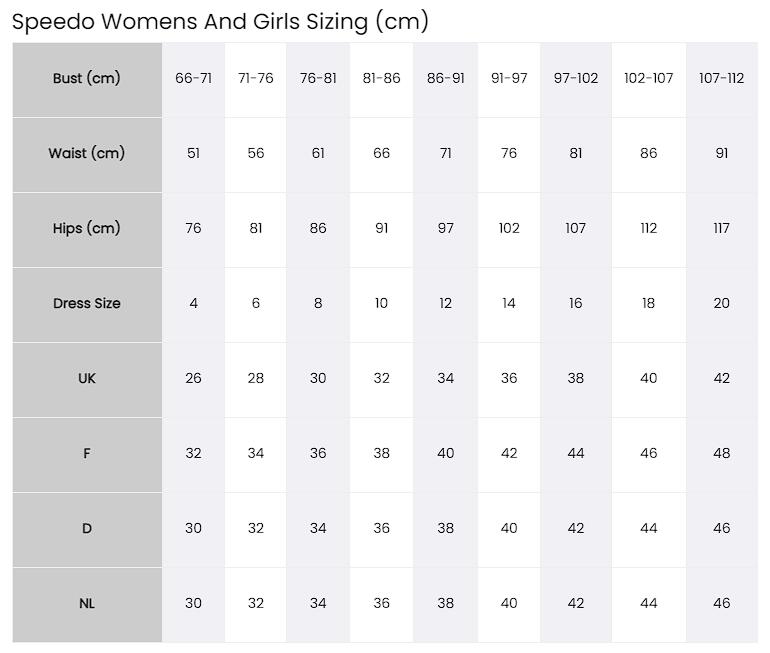The width and height of the screenshot is (770, 653).
Task: Click the D row header cell
Action: [x=87, y=530]
